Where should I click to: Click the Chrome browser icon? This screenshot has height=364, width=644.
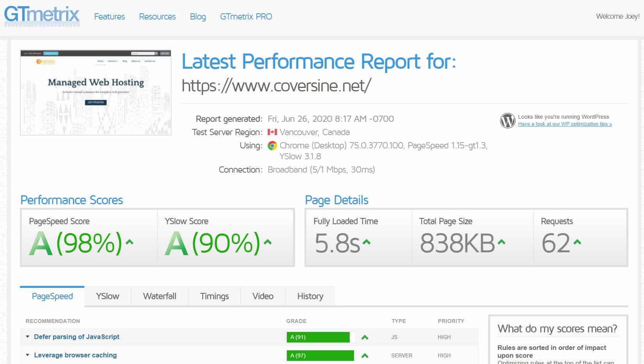(272, 146)
